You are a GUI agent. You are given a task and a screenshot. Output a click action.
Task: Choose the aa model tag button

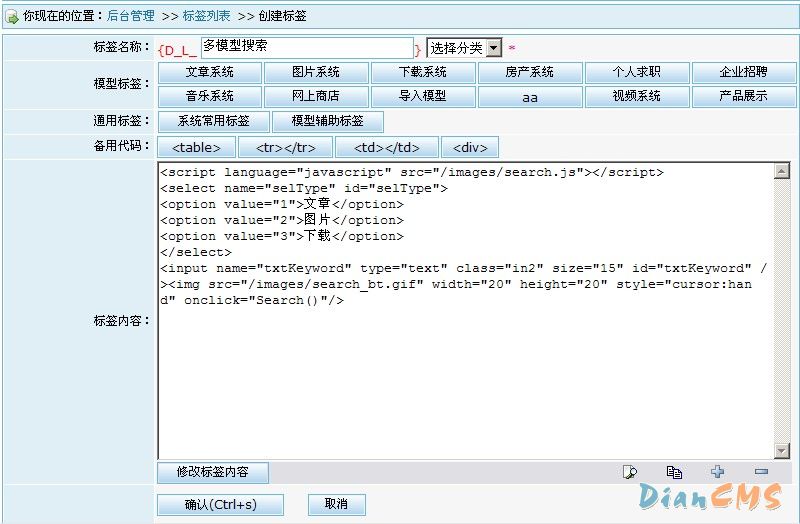coord(530,96)
